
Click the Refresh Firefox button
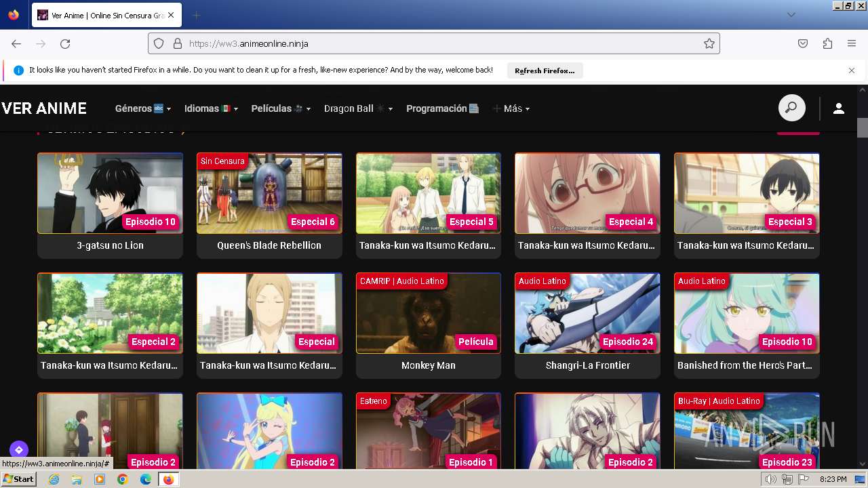(545, 70)
